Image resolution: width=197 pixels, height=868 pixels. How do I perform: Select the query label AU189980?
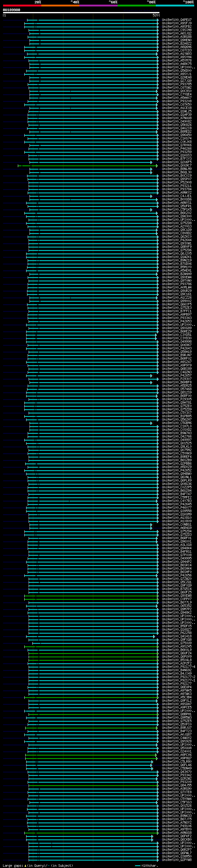(x=11, y=10)
